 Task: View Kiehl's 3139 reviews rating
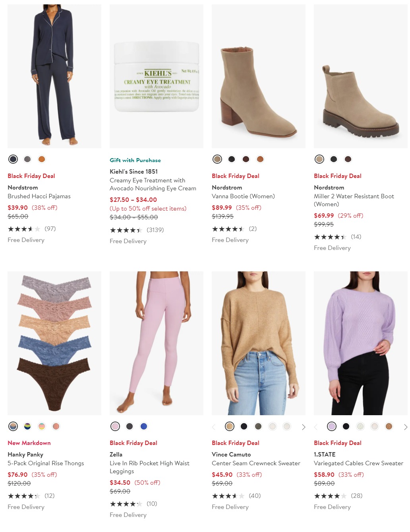[137, 230]
